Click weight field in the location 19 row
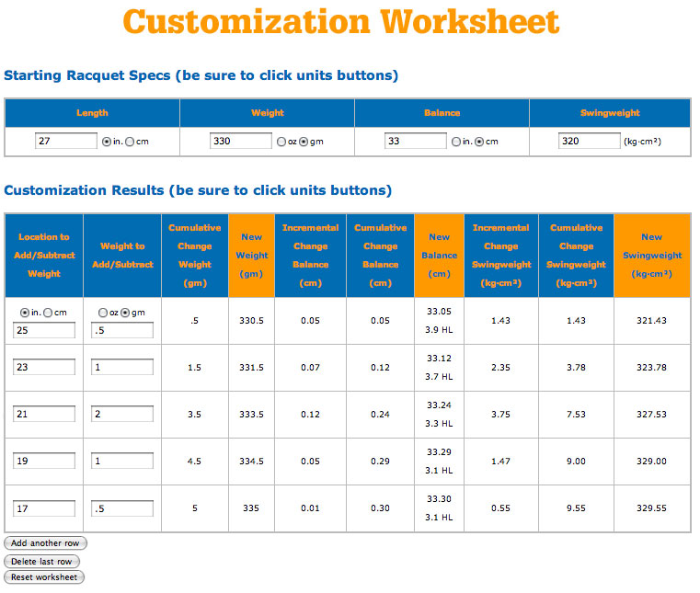700x593 pixels. (x=122, y=461)
